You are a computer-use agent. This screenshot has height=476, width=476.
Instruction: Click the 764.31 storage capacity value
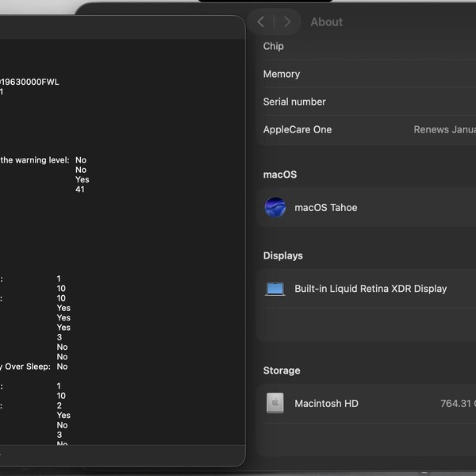point(457,403)
